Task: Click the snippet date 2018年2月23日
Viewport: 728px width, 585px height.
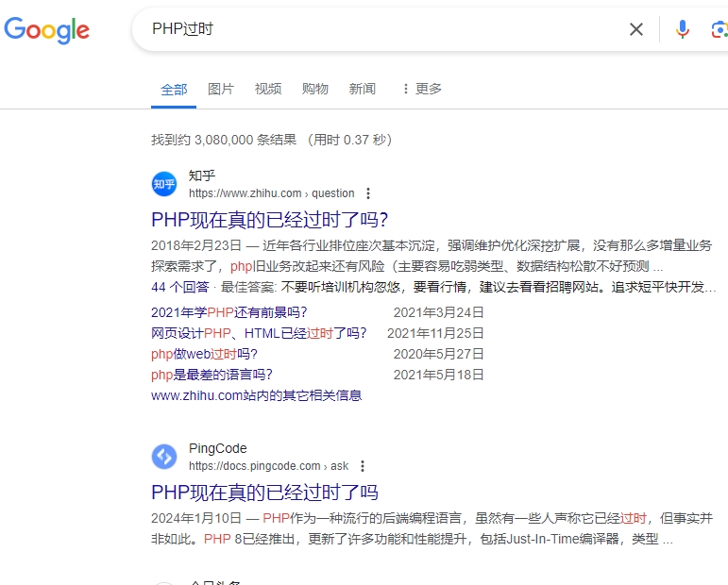Action: point(196,245)
